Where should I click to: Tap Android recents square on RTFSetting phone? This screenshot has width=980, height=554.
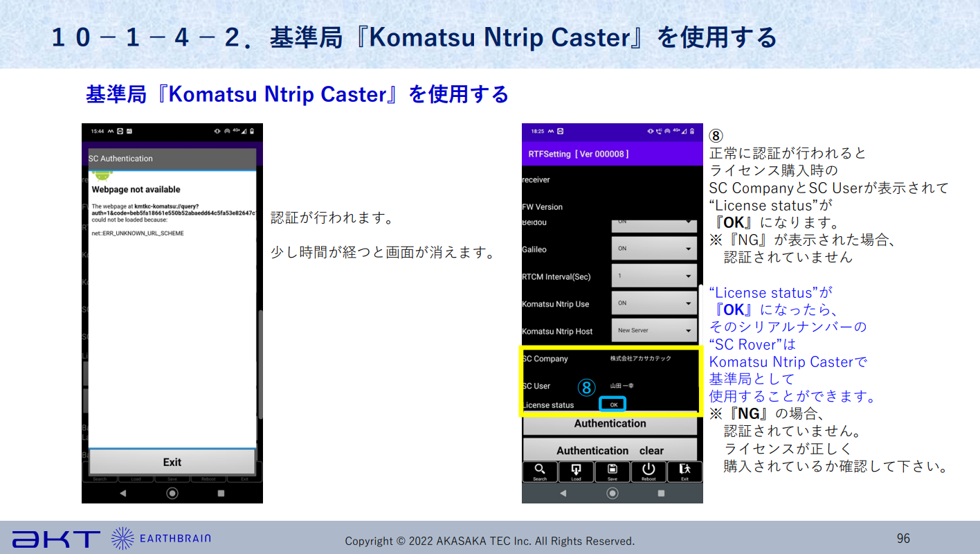661,493
